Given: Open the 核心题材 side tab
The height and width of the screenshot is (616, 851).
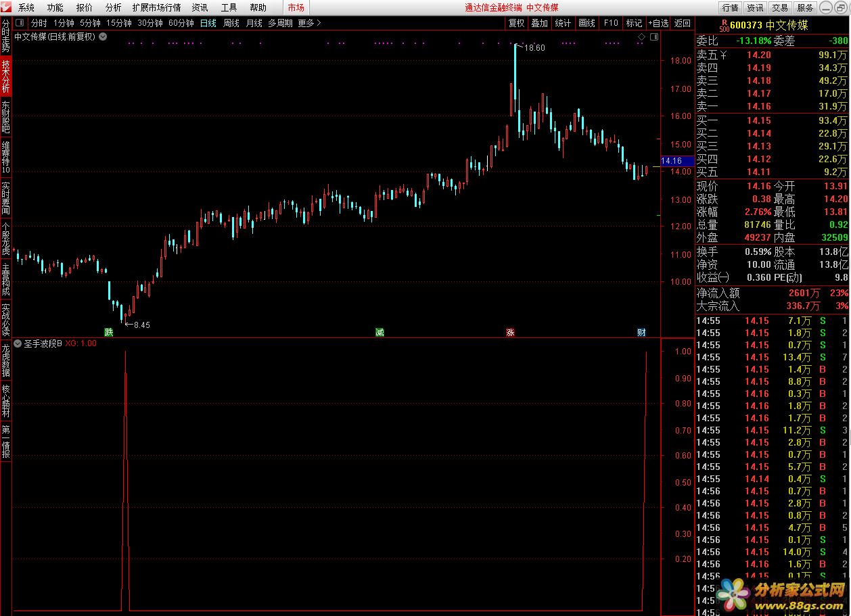Looking at the screenshot, I should tap(5, 400).
